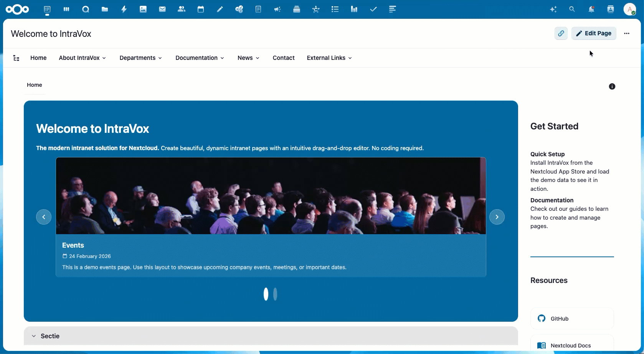
Task: Go to previous carousel slide
Action: click(x=44, y=217)
